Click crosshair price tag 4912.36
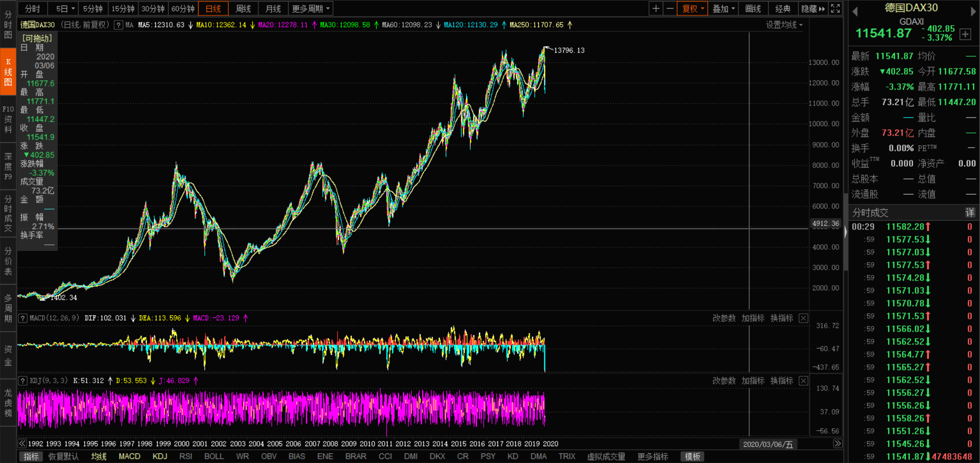 coord(826,223)
